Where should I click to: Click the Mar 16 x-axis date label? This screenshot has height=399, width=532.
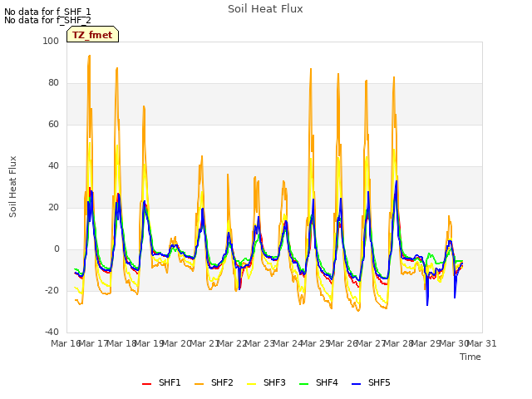tap(65, 343)
